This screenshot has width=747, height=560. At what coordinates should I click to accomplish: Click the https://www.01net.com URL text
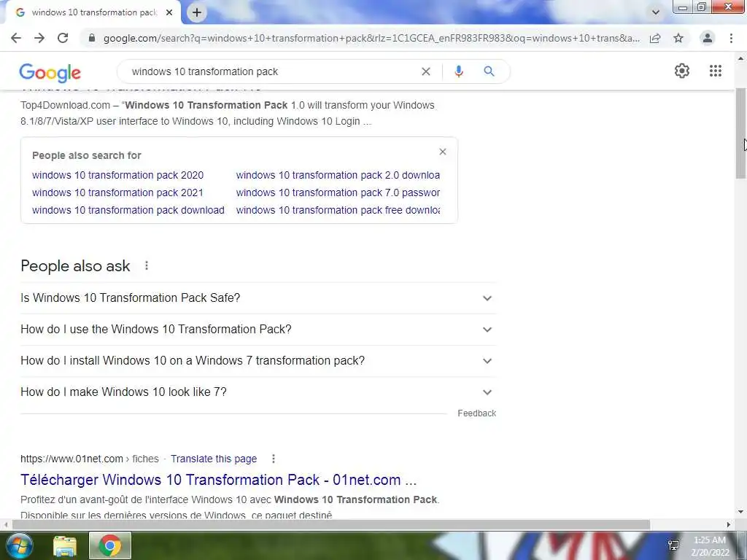click(x=71, y=459)
